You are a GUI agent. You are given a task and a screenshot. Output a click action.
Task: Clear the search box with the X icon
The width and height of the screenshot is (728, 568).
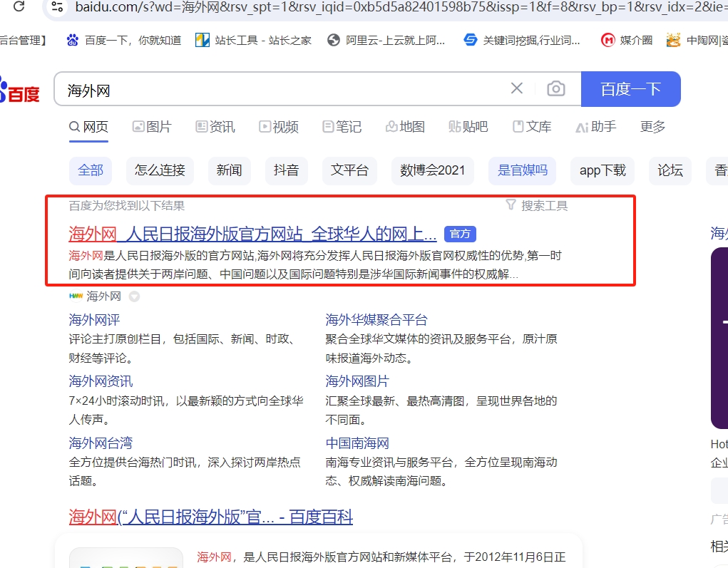click(517, 88)
